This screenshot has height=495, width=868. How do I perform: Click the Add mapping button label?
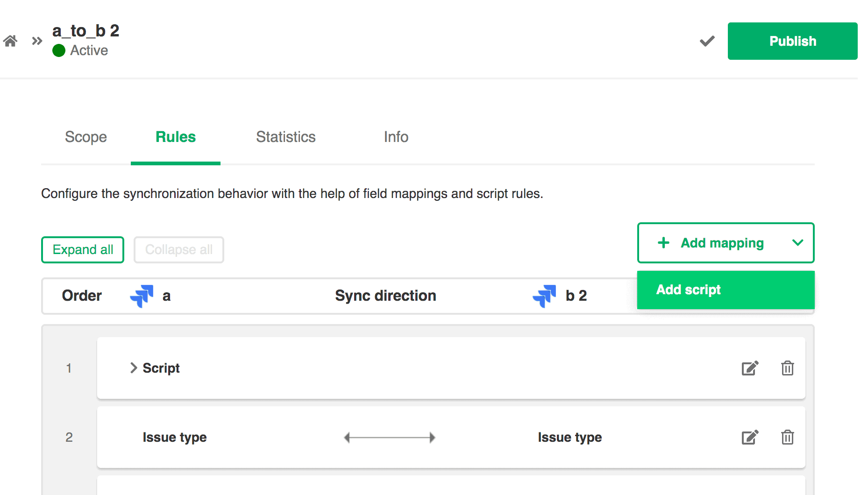(x=722, y=243)
